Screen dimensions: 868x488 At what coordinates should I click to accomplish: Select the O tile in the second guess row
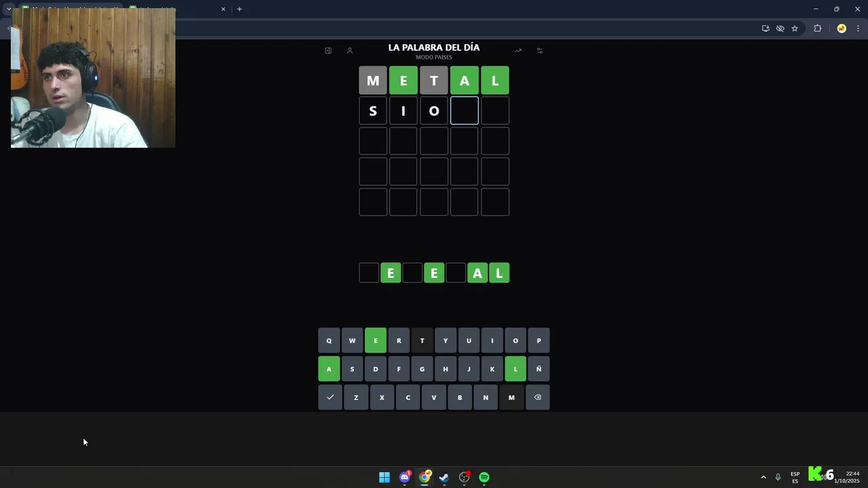point(434,110)
